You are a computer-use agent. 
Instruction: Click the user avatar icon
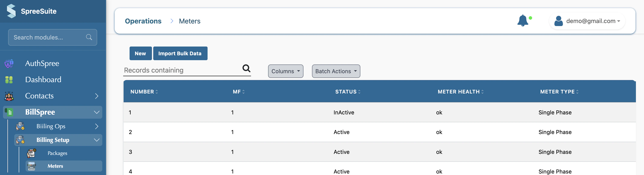[559, 21]
